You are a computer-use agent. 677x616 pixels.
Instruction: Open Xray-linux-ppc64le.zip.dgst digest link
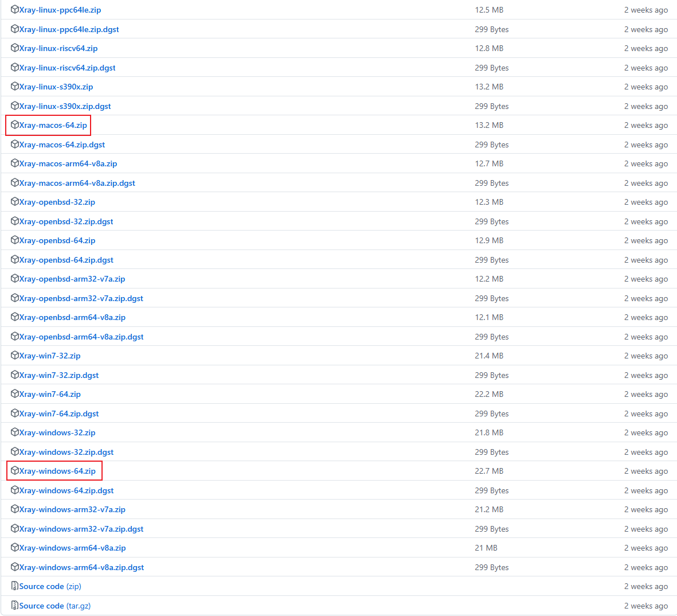coord(69,29)
